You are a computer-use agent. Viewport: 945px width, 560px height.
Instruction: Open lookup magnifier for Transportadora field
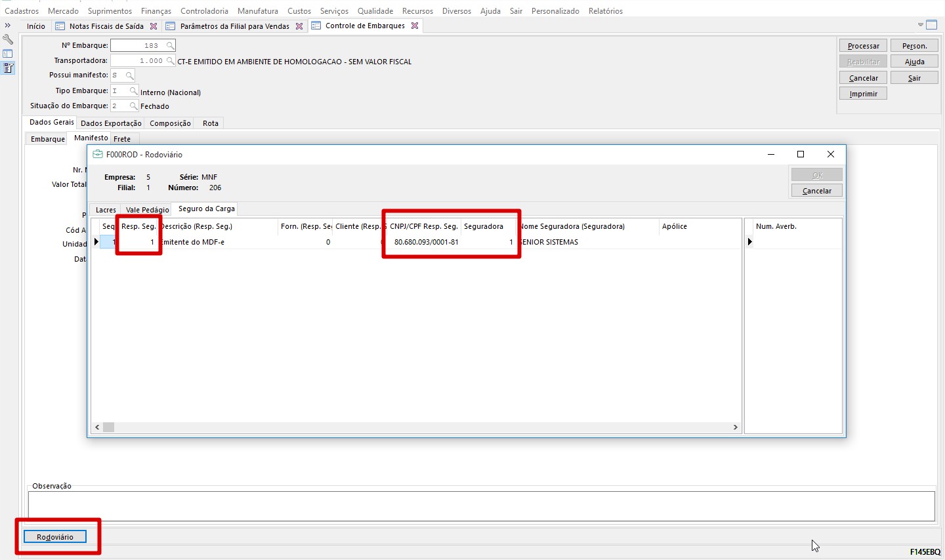click(170, 61)
